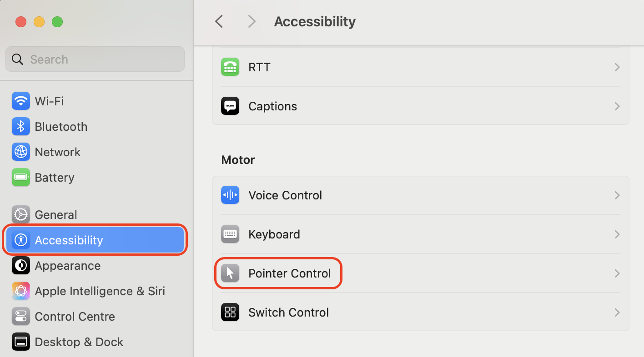The width and height of the screenshot is (644, 357).
Task: Click the forward navigation arrow
Action: [252, 21]
